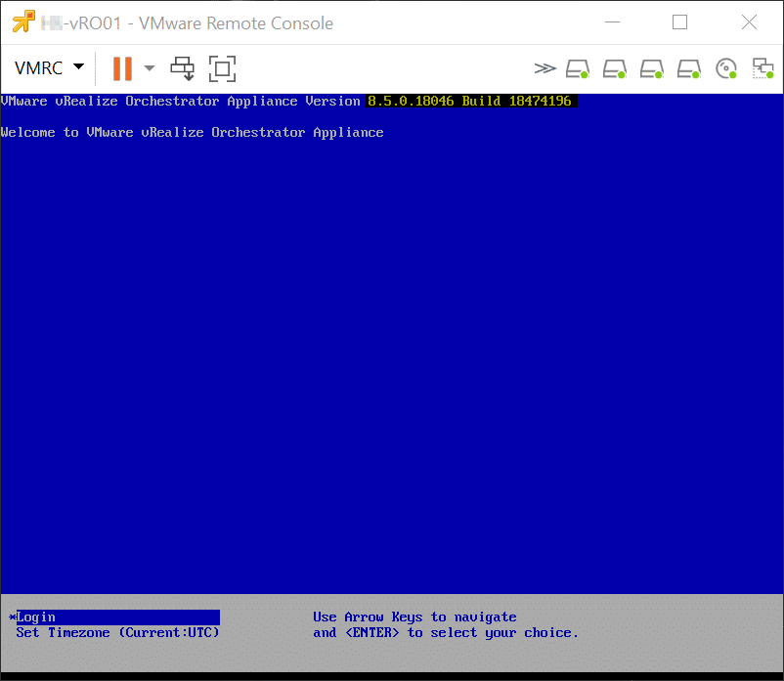The image size is (784, 681).
Task: Click the third hard disk device icon
Action: (652, 68)
